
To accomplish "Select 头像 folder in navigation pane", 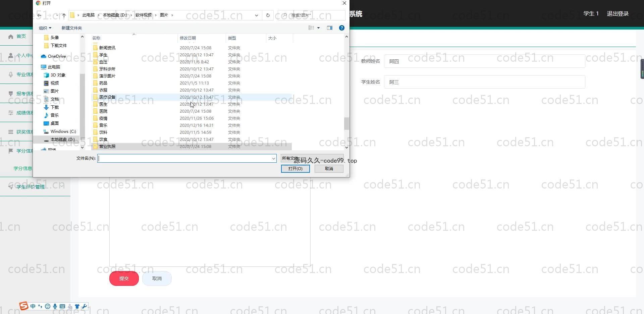I will pyautogui.click(x=51, y=38).
